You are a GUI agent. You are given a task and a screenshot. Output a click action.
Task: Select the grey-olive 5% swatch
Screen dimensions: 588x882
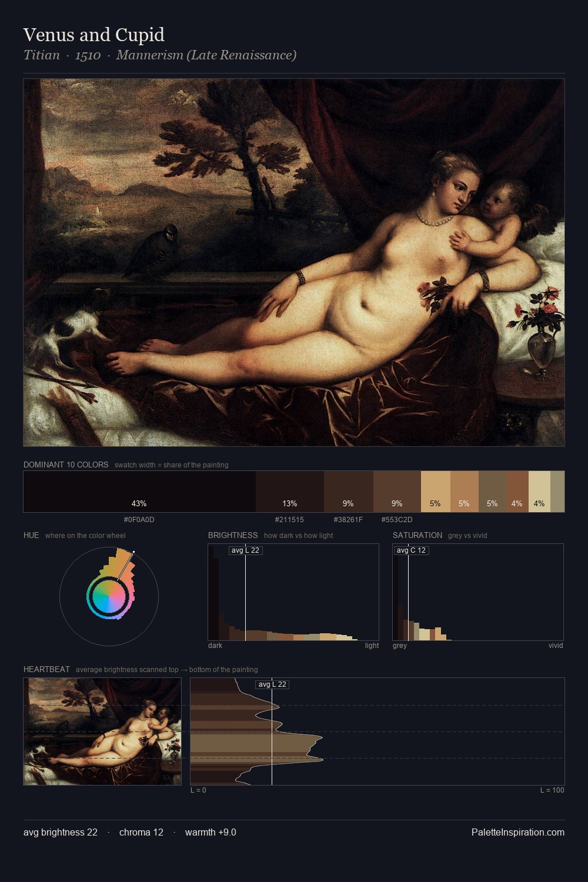492,492
